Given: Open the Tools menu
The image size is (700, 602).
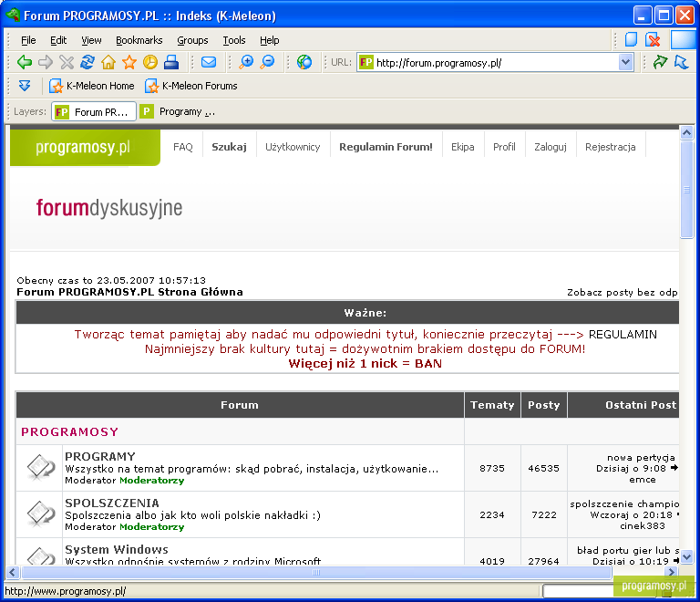Looking at the screenshot, I should click(234, 40).
